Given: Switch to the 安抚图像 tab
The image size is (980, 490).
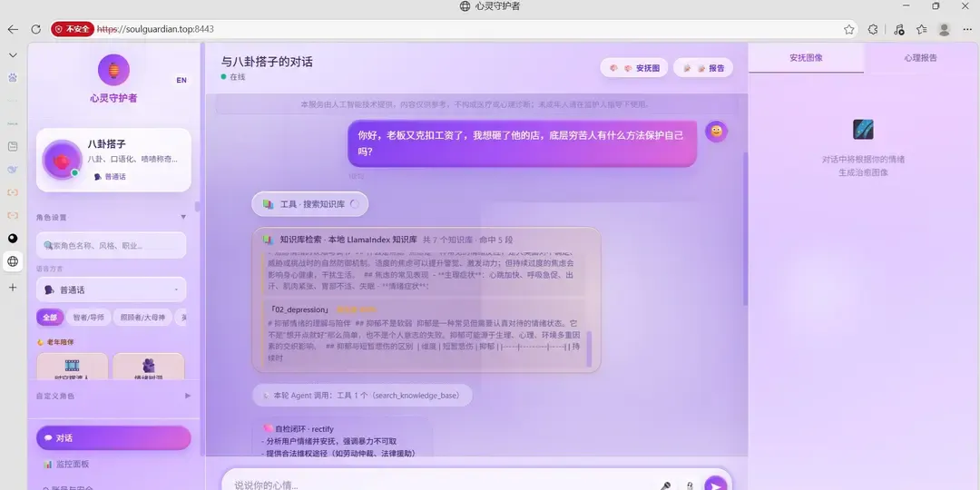Looking at the screenshot, I should [806, 57].
